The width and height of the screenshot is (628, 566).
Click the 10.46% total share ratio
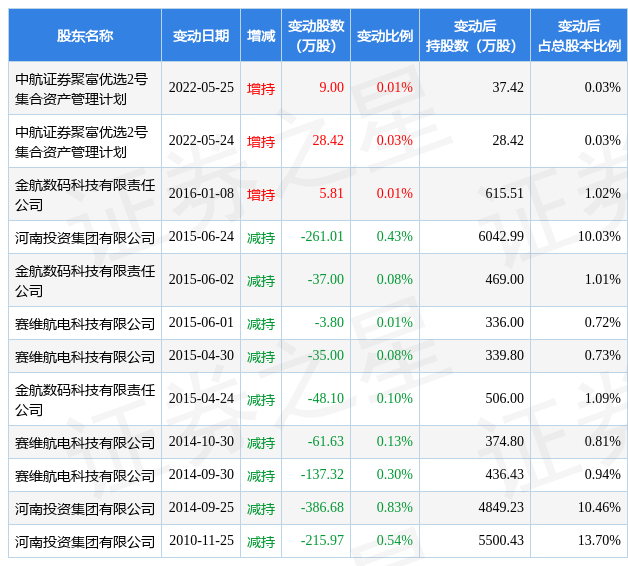[x=599, y=507]
